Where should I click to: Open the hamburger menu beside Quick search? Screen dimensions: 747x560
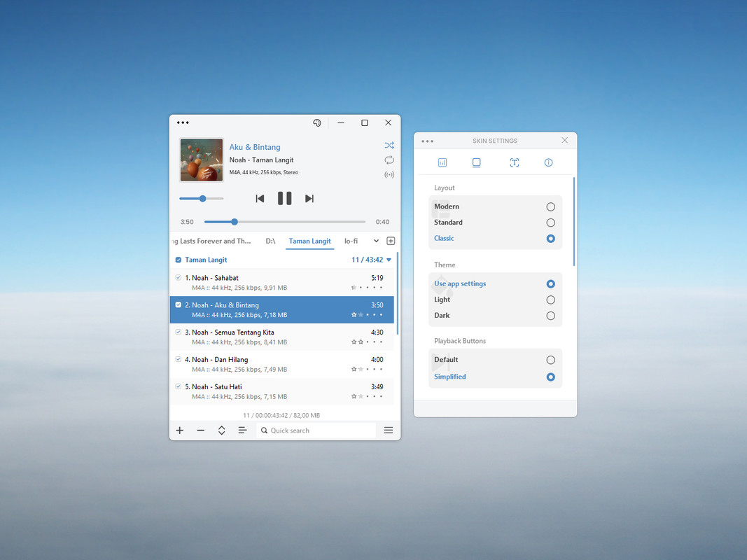point(389,430)
